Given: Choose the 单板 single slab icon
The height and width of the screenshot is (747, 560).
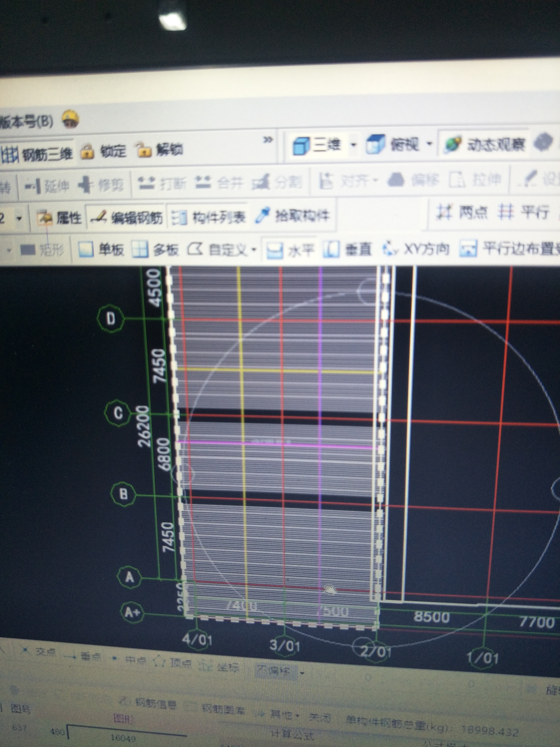Looking at the screenshot, I should pyautogui.click(x=86, y=249).
